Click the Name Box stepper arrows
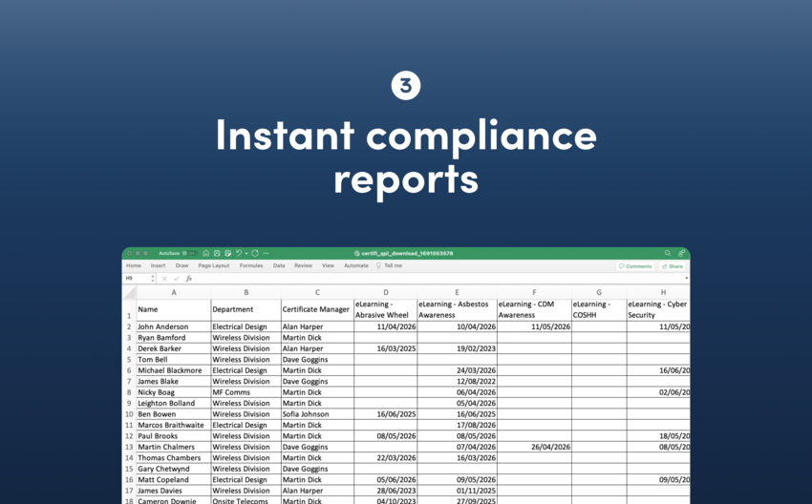The image size is (812, 504). point(153,279)
